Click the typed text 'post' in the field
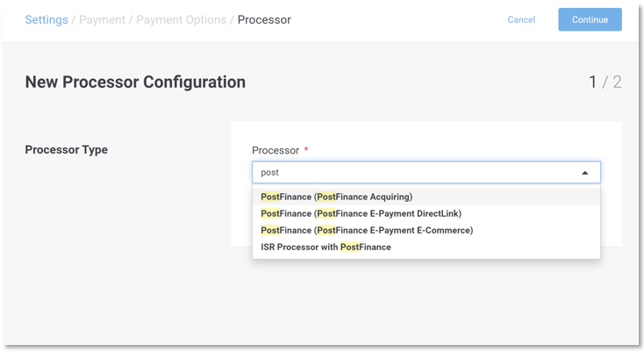The width and height of the screenshot is (644, 352). 269,173
